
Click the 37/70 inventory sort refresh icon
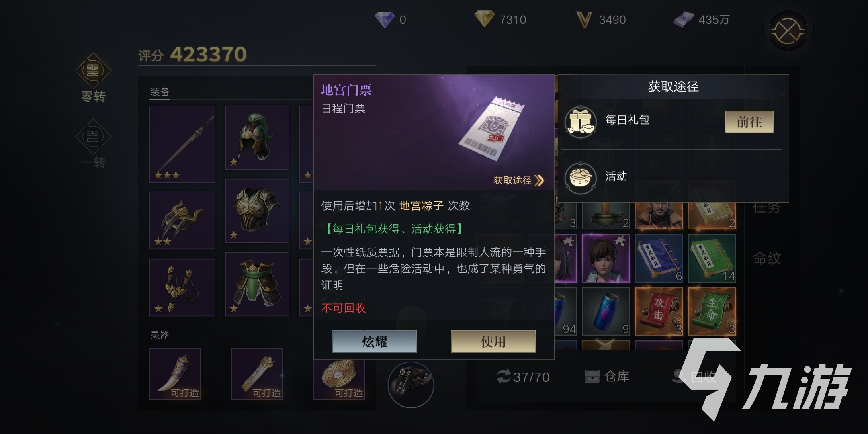point(503,377)
